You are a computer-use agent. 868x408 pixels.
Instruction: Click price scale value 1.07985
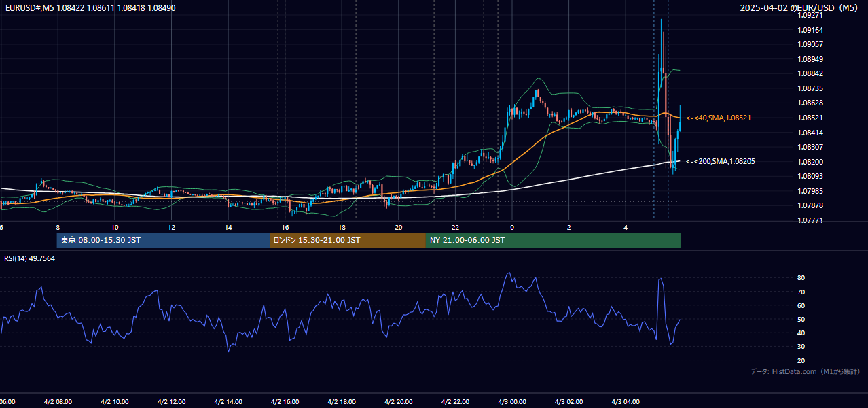[810, 191]
